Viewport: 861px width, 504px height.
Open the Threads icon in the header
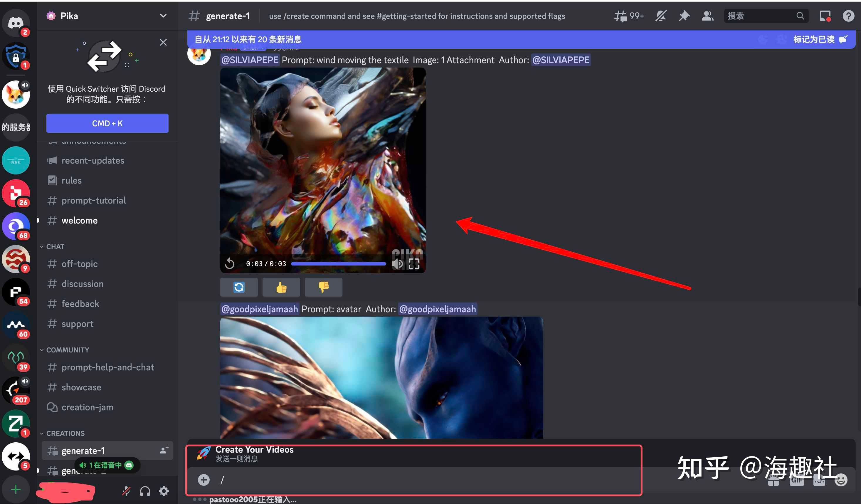point(620,16)
